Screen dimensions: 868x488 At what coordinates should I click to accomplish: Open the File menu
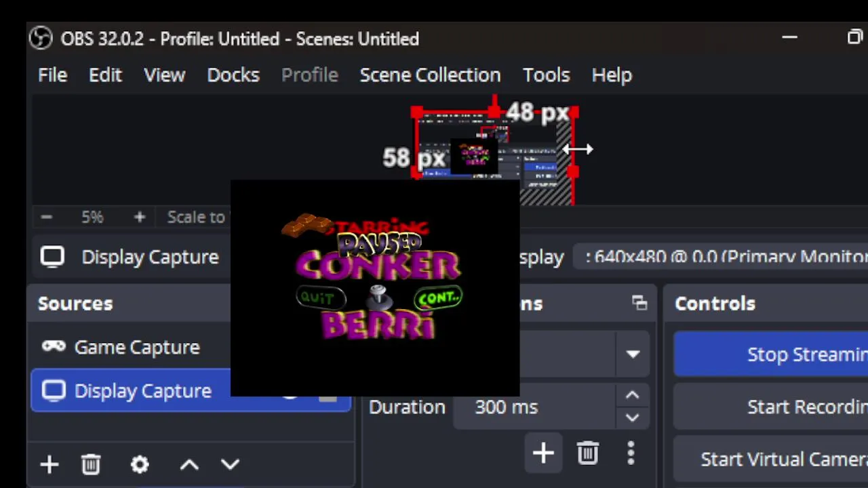52,75
